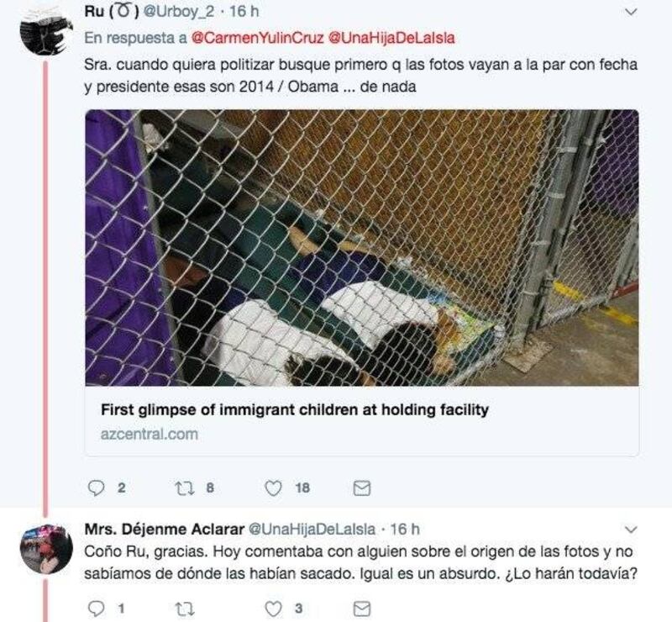Like Mrs. Déjenme Aclarar's reply
This screenshot has height=622, width=672.
(x=274, y=609)
